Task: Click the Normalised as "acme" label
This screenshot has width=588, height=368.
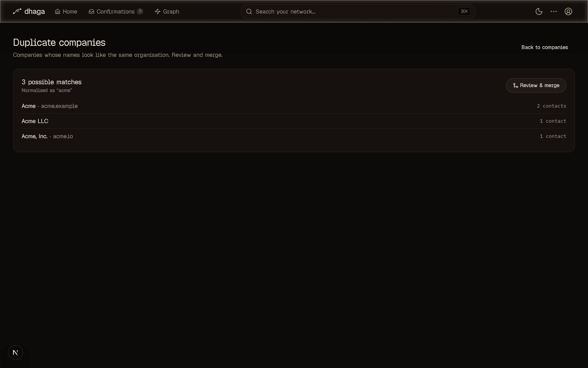Action: click(47, 91)
